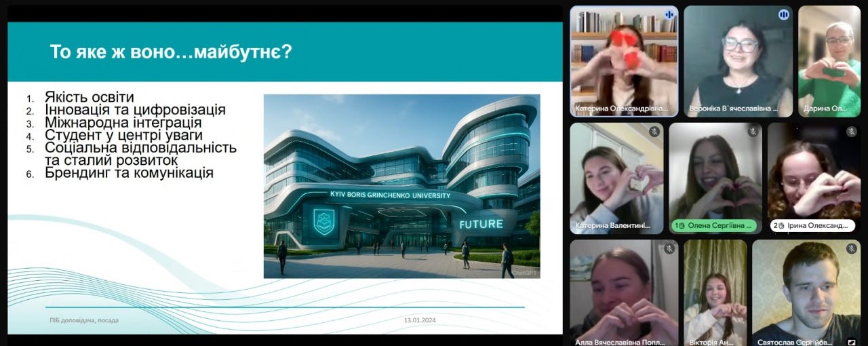Click the muted mic icon on Ірина's tile
The height and width of the screenshot is (346, 868).
point(852,132)
